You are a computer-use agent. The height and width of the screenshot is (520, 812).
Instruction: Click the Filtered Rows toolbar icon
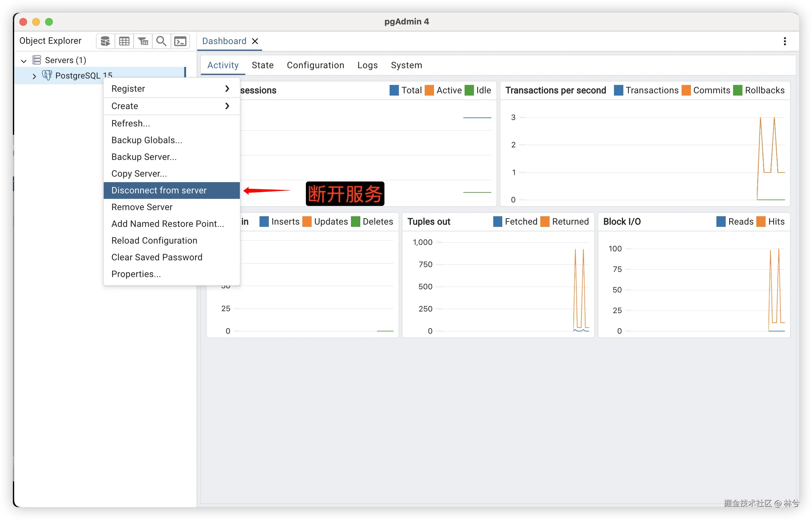pos(143,41)
